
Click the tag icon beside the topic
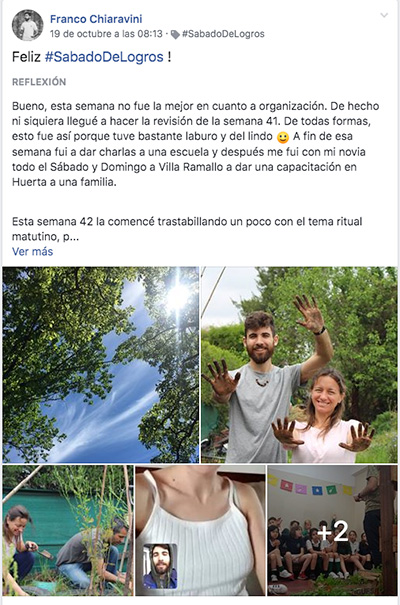click(x=175, y=35)
